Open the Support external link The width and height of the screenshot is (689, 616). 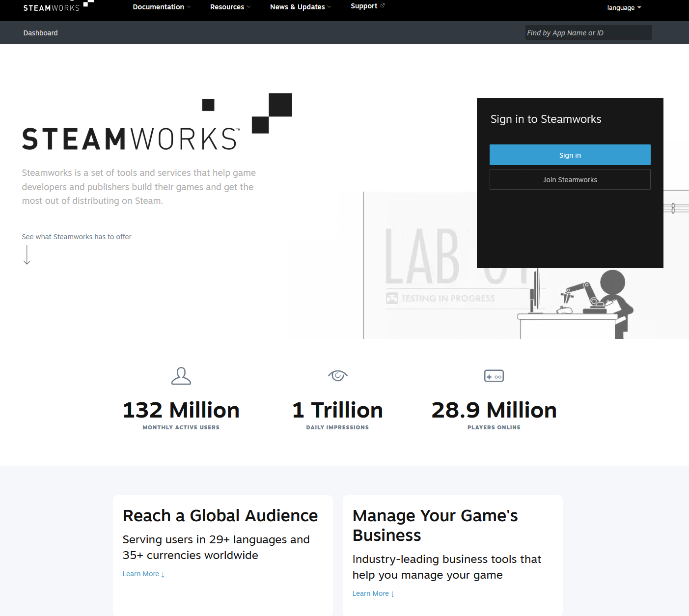[367, 6]
